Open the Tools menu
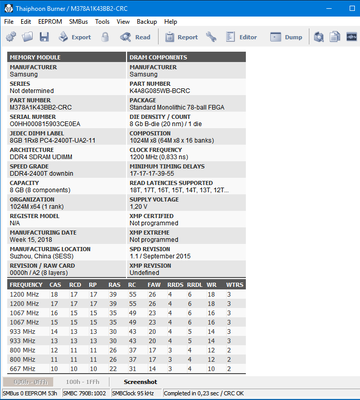 click(102, 22)
